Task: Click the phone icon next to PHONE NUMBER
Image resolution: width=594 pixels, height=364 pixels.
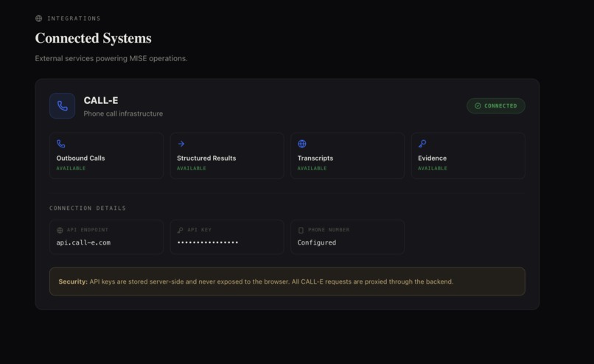Action: 301,230
